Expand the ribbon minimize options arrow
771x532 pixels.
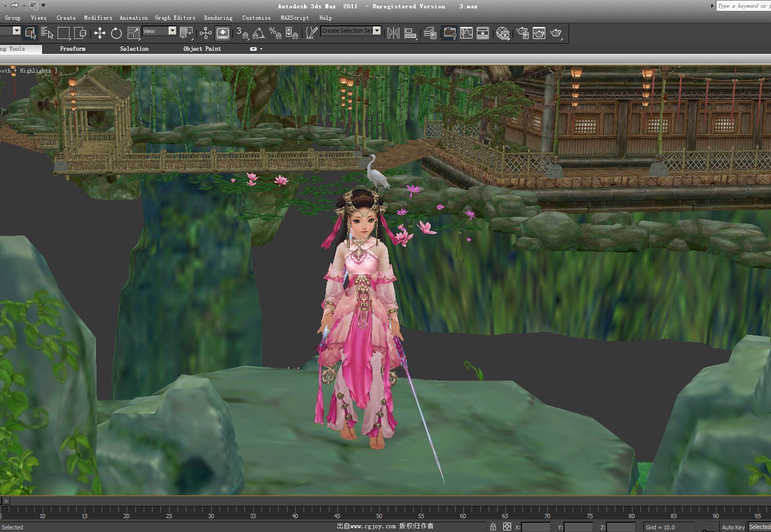(x=261, y=49)
